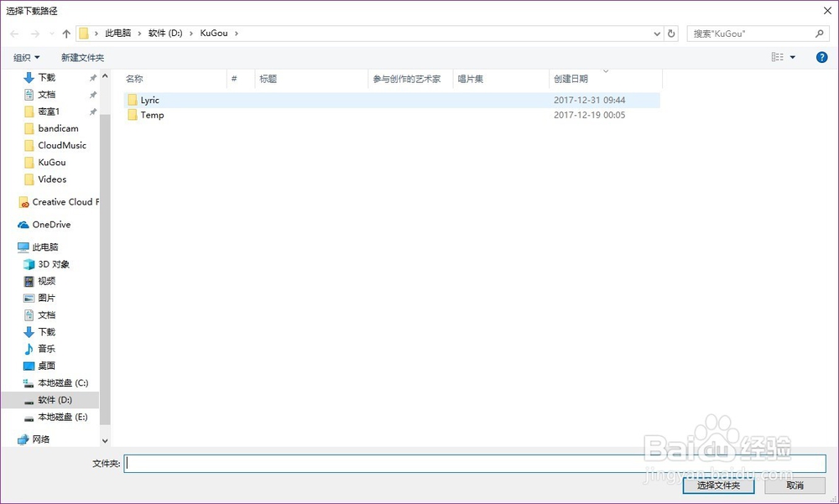Open help with the question mark icon
The width and height of the screenshot is (839, 504).
pyautogui.click(x=822, y=57)
